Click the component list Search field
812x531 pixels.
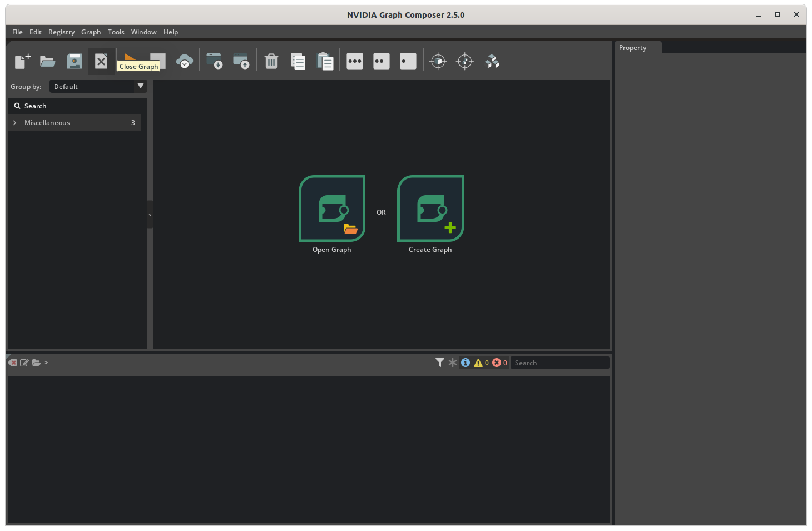click(x=77, y=106)
